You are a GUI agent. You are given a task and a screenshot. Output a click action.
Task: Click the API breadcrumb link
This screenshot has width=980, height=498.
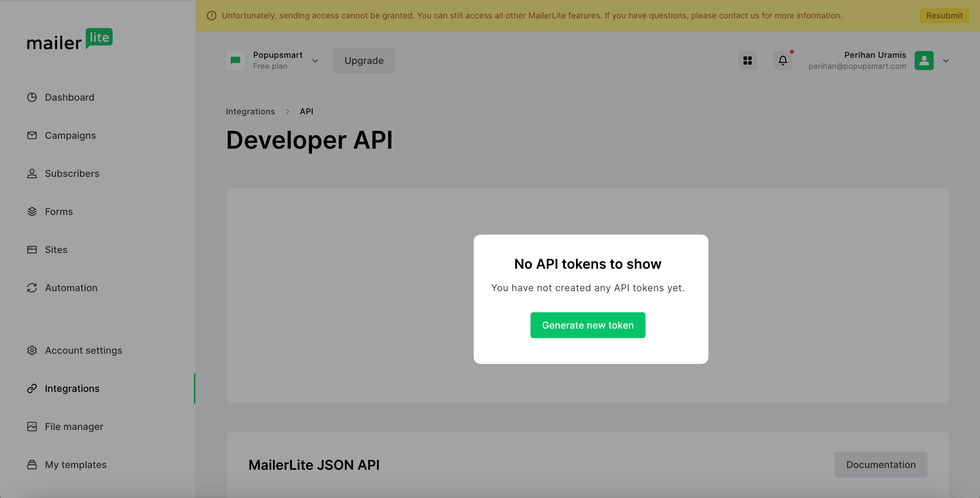307,111
